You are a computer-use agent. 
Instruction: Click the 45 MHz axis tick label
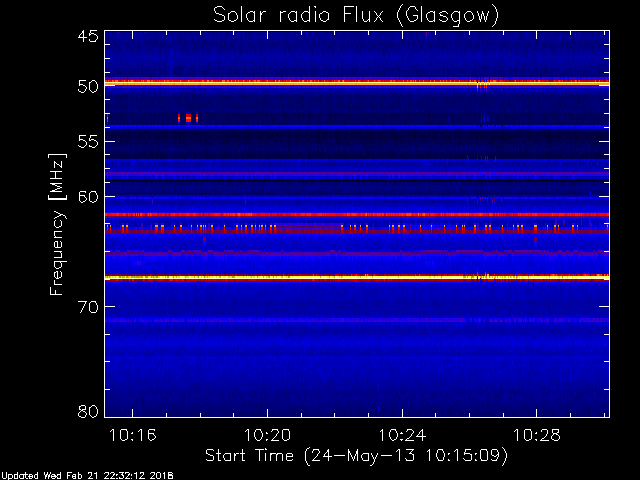pos(88,36)
